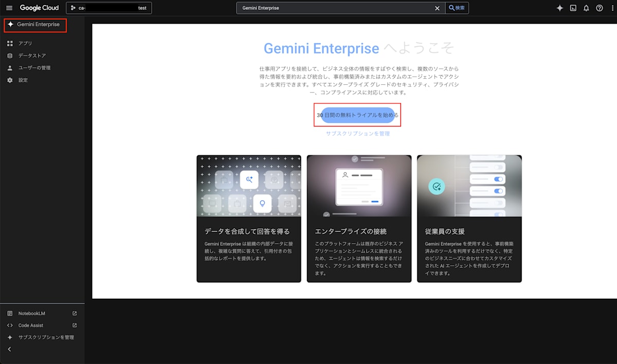The image size is (617, 364).
Task: Open the main navigation hamburger menu
Action: coord(9,8)
